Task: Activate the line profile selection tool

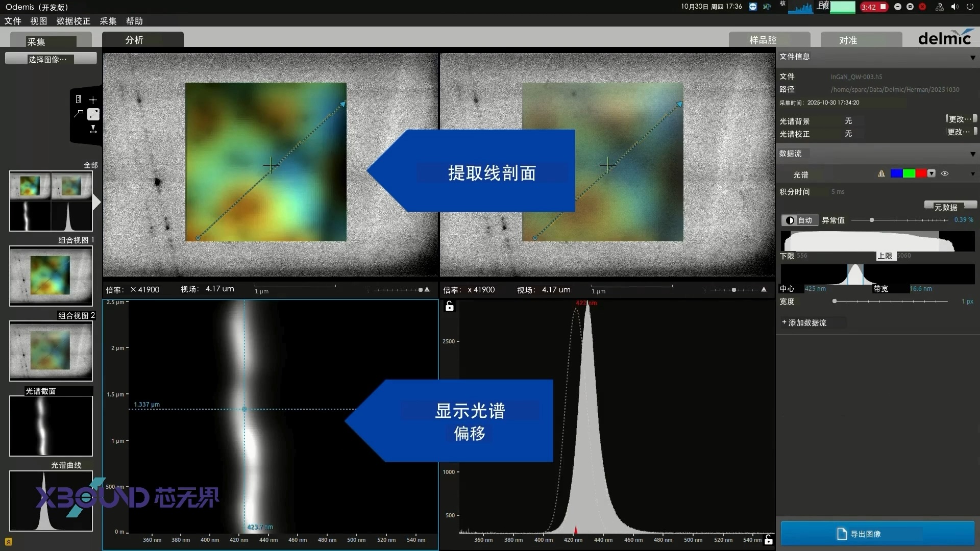Action: coord(93,114)
